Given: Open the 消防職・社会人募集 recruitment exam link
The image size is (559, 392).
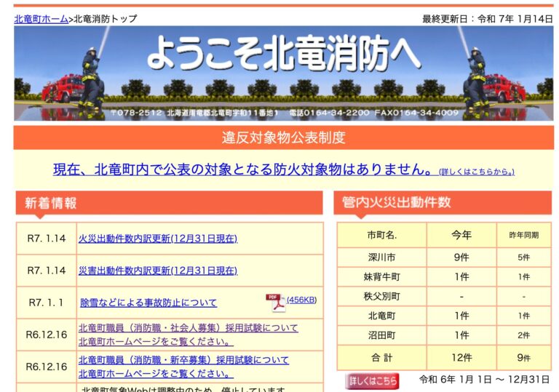Looking at the screenshot, I should [x=188, y=328].
